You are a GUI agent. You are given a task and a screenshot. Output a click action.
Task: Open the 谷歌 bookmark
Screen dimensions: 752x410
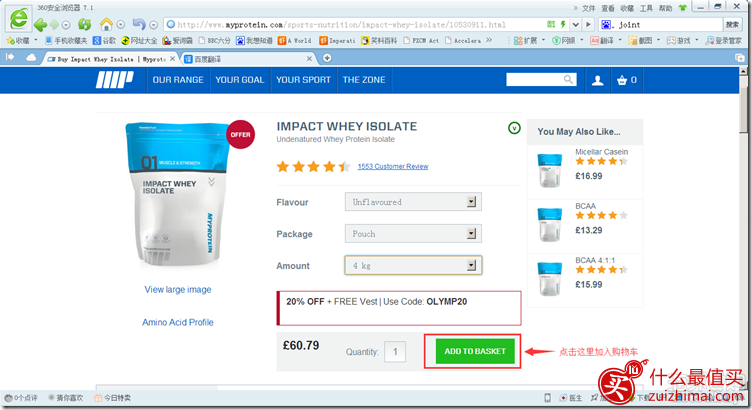(x=105, y=41)
